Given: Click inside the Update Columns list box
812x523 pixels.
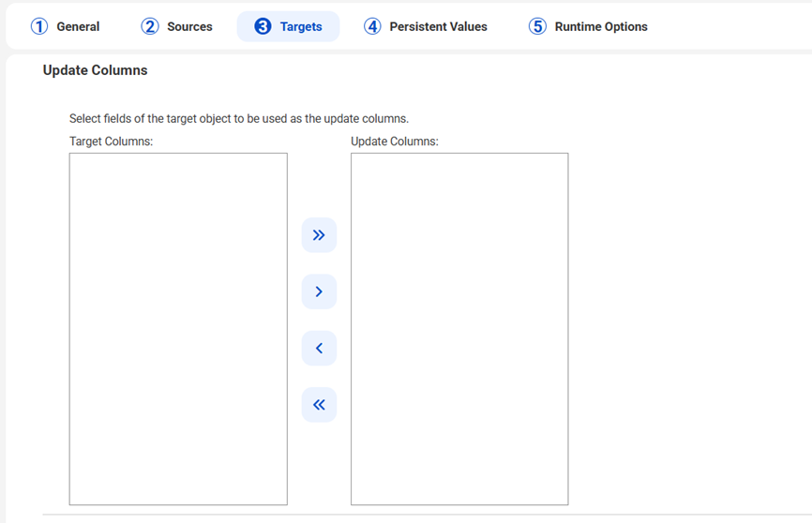Looking at the screenshot, I should click(x=459, y=329).
